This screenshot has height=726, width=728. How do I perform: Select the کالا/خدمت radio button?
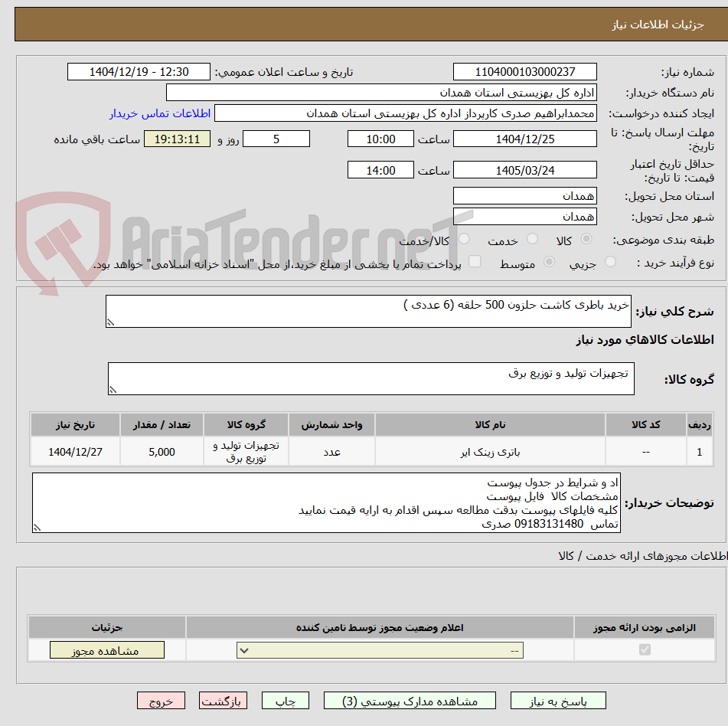coord(464,239)
